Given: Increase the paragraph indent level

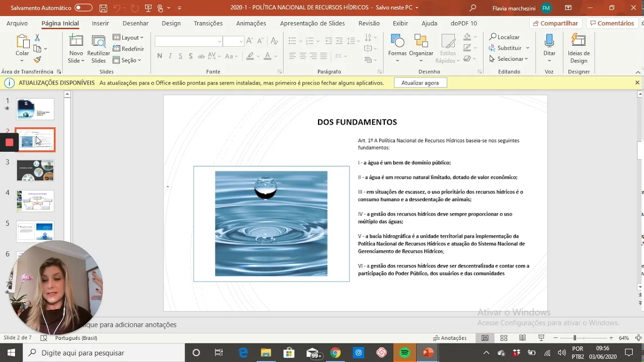Looking at the screenshot, I should [340, 41].
